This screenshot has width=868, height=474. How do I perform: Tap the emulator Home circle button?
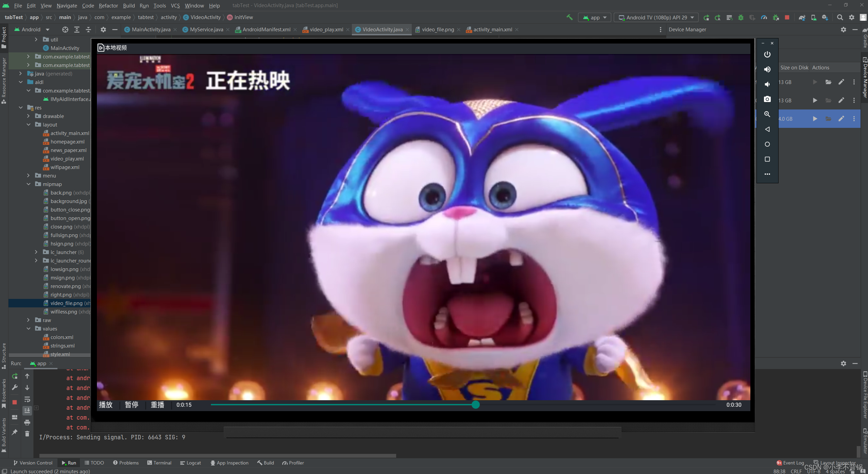click(767, 144)
